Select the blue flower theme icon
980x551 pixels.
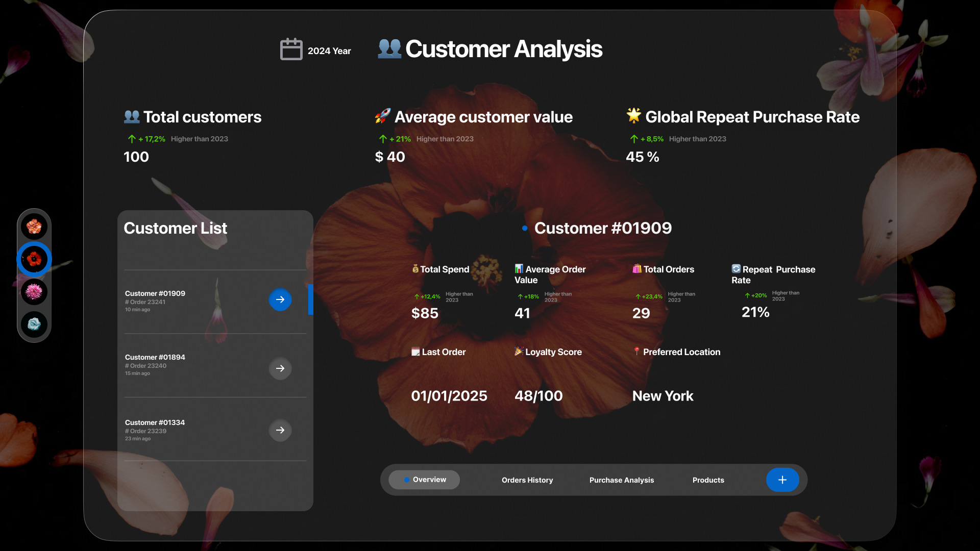click(x=34, y=324)
